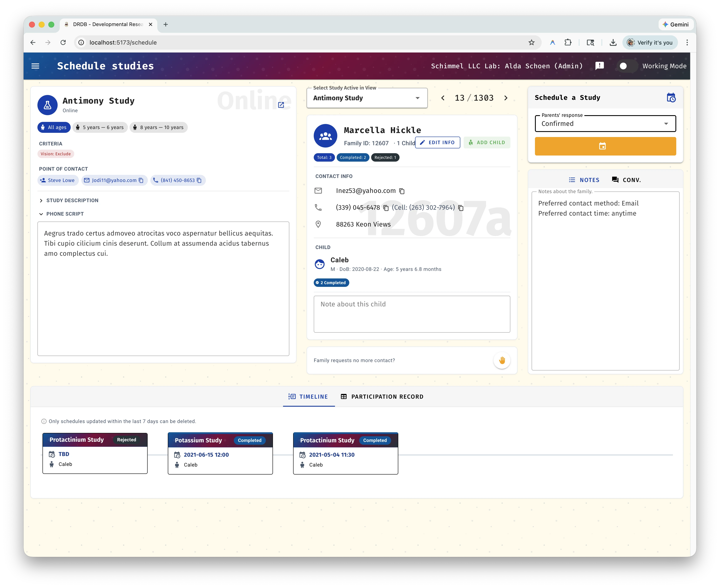Click Caleb's child face icon
The width and height of the screenshot is (720, 588).
click(319, 264)
